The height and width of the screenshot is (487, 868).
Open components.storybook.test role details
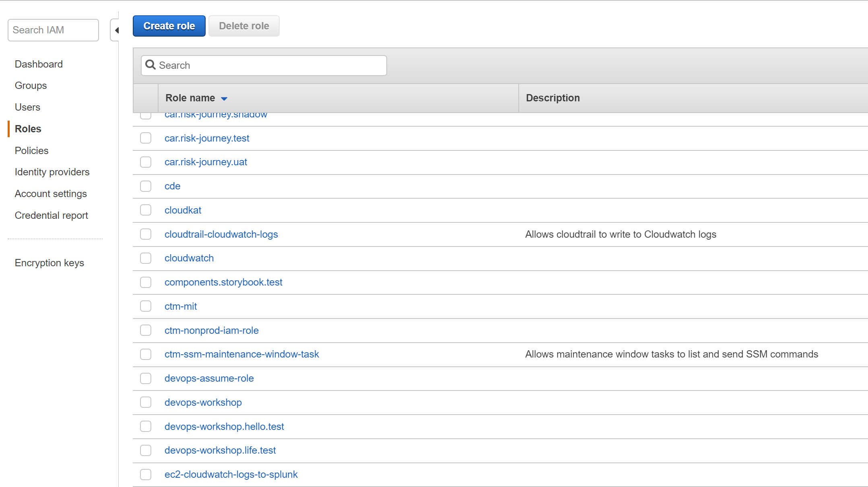click(223, 282)
